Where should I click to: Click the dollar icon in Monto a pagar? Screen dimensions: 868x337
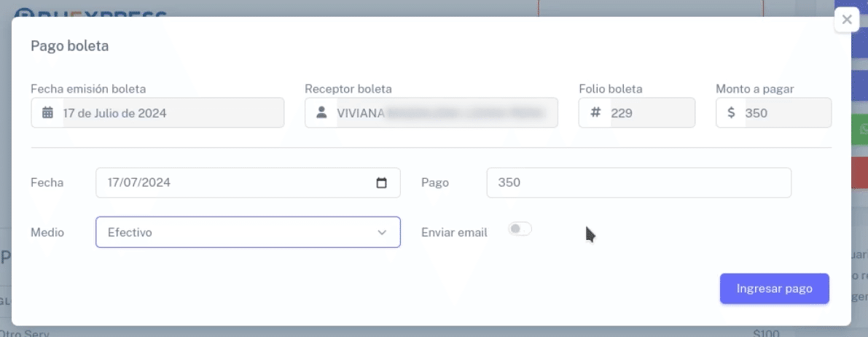[731, 112]
